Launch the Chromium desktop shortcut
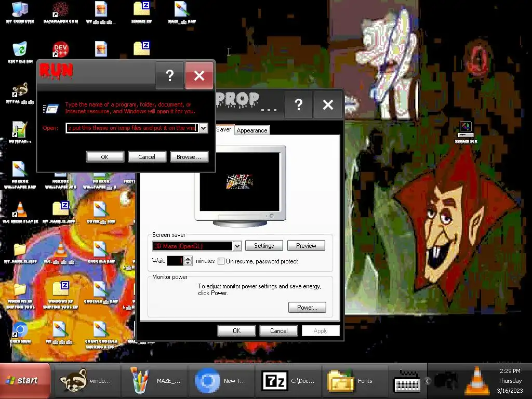The width and height of the screenshot is (532, 399). [20, 332]
